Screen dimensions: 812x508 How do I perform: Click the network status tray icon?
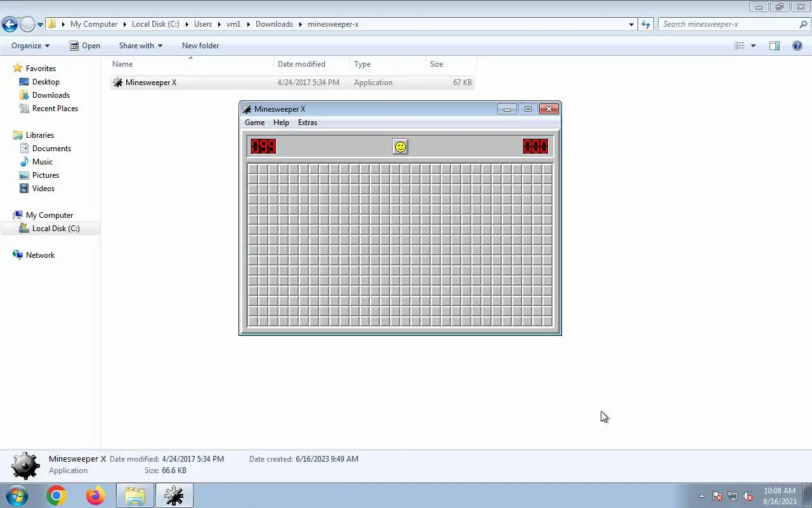point(733,496)
